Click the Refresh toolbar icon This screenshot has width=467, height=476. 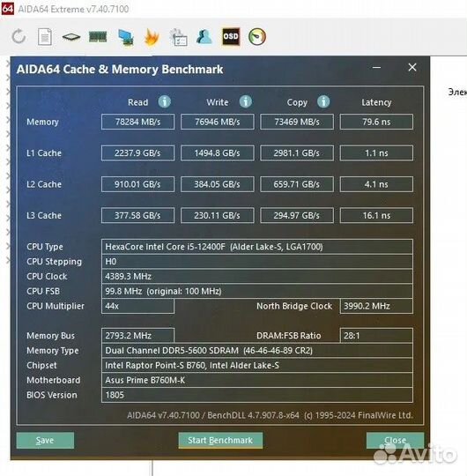[x=19, y=37]
